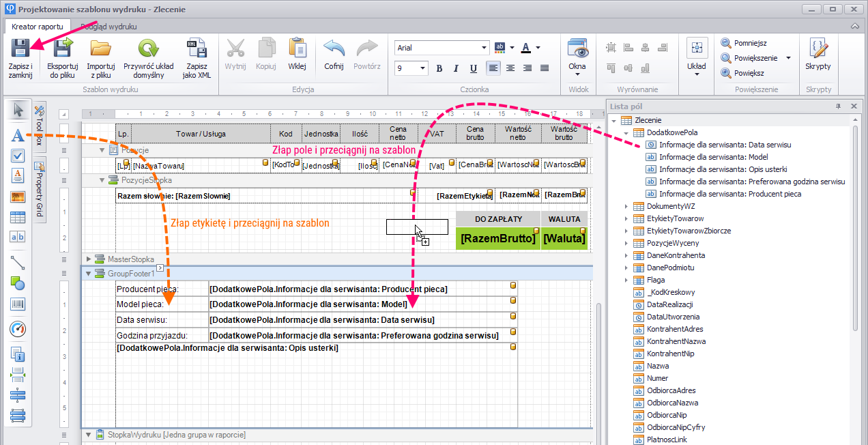Collapse the DodatkowePola tree node
Screen dimensions: 868x445
click(x=626, y=132)
